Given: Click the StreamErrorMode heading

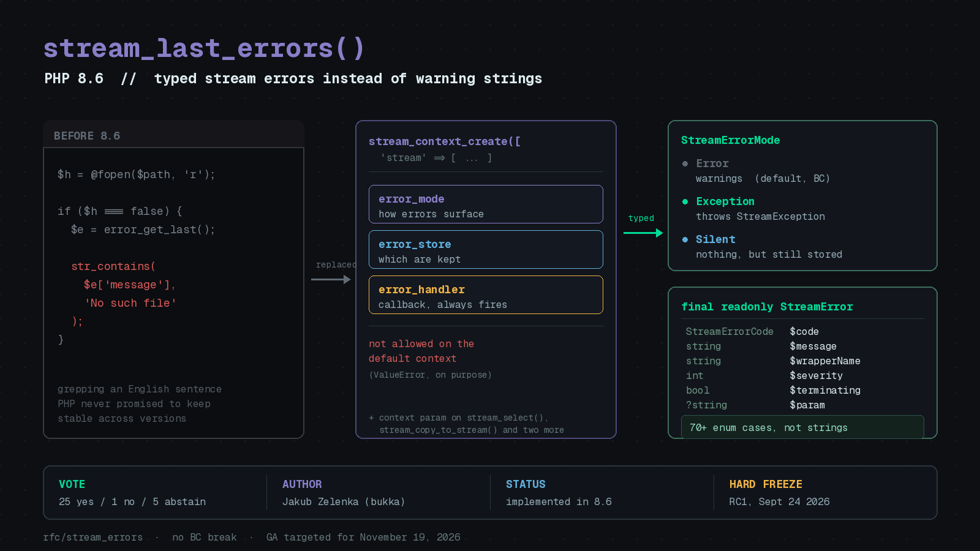Looking at the screenshot, I should pos(730,140).
